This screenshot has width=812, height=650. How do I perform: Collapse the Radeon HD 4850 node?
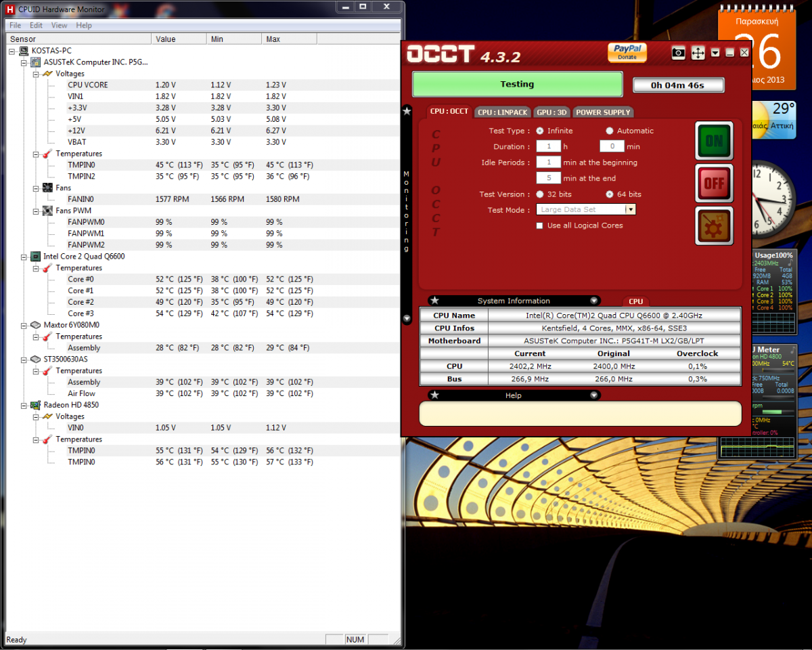25,405
